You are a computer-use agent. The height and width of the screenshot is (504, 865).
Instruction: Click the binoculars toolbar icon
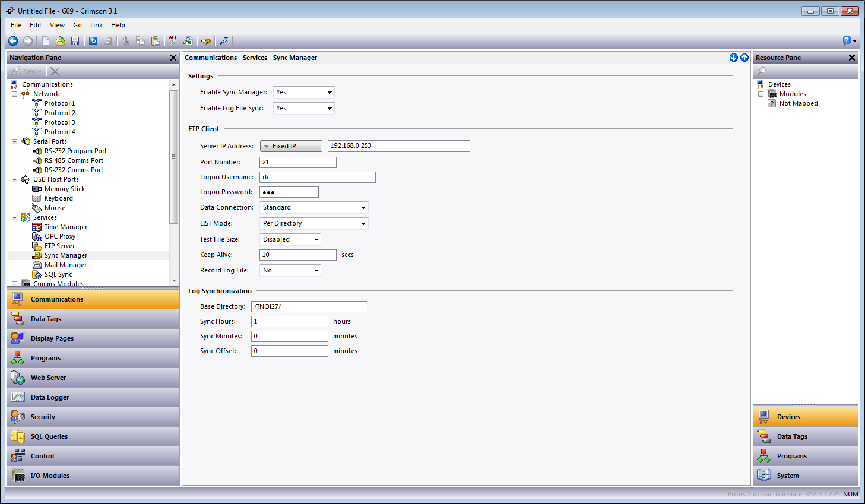coord(206,41)
